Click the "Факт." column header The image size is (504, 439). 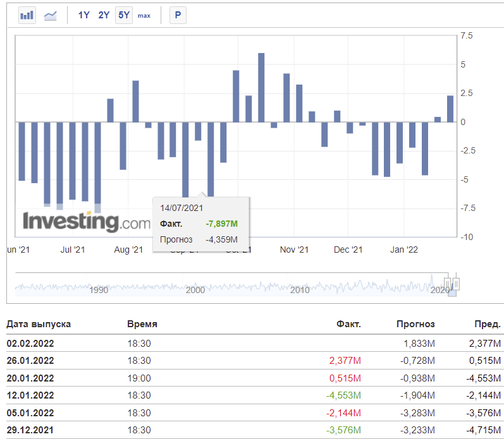[348, 324]
